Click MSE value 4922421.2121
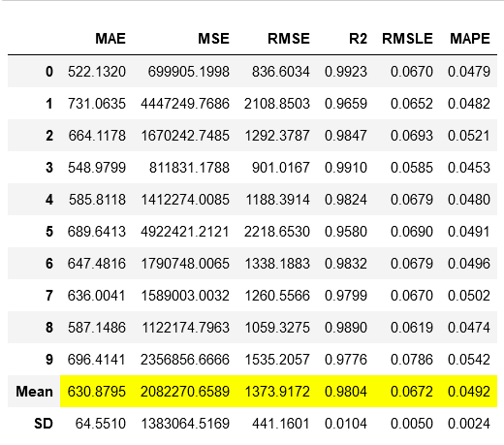The image size is (504, 445). [x=185, y=232]
